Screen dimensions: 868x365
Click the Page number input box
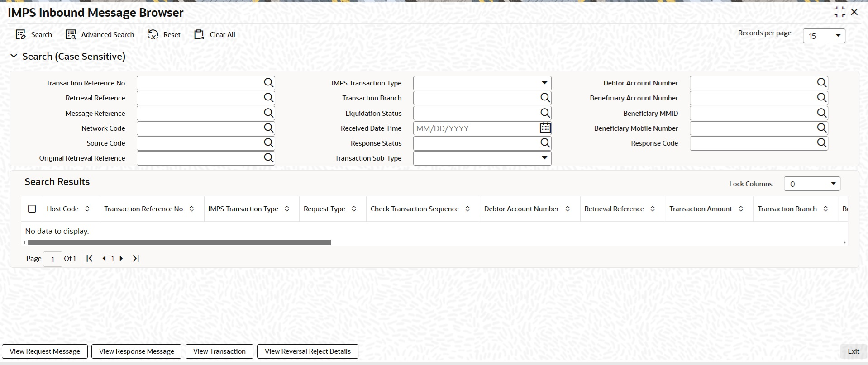[52, 259]
